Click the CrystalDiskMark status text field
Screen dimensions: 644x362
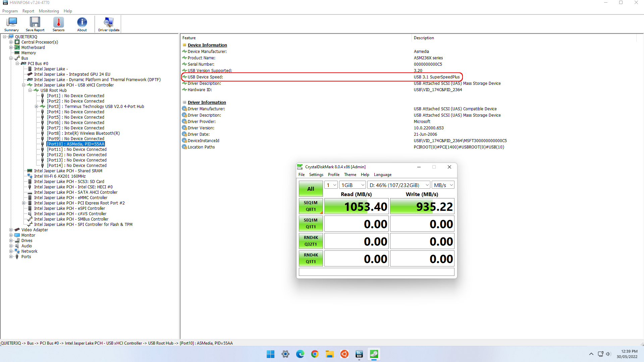376,272
